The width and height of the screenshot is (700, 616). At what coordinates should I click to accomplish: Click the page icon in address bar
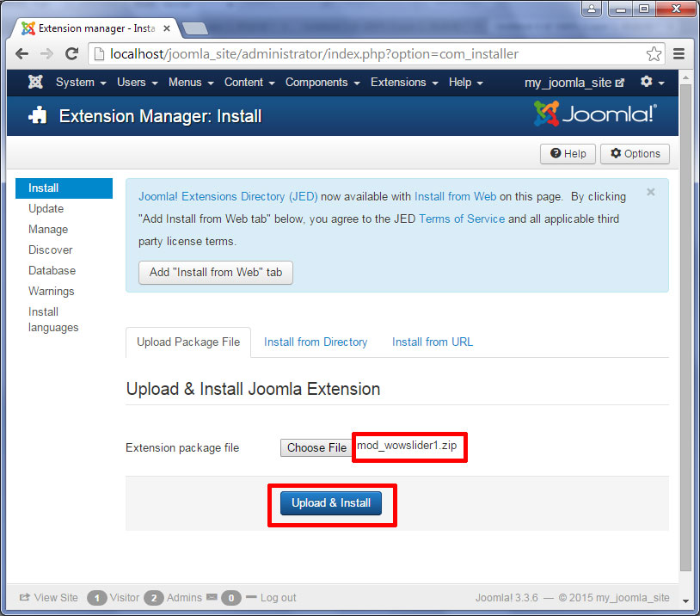(x=100, y=54)
